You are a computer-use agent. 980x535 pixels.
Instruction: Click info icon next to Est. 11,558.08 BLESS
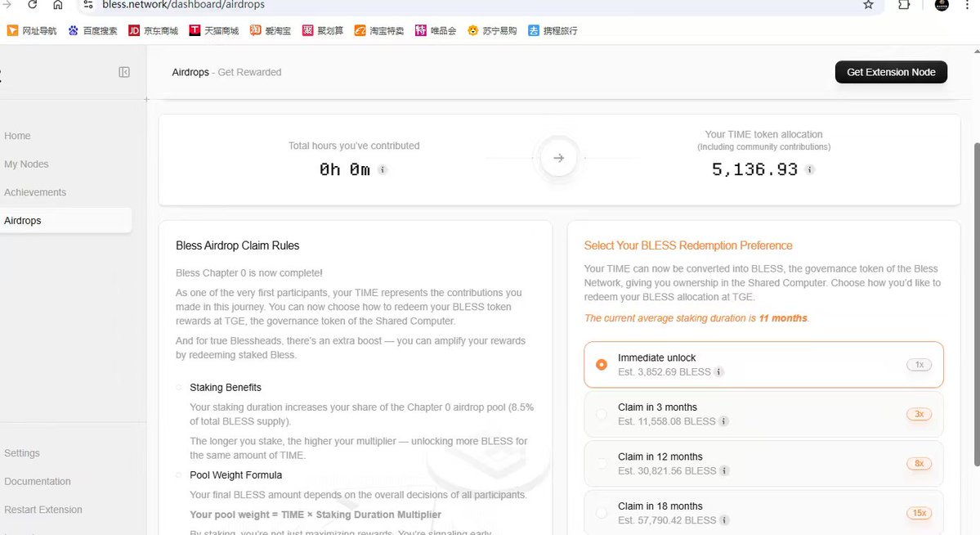723,421
